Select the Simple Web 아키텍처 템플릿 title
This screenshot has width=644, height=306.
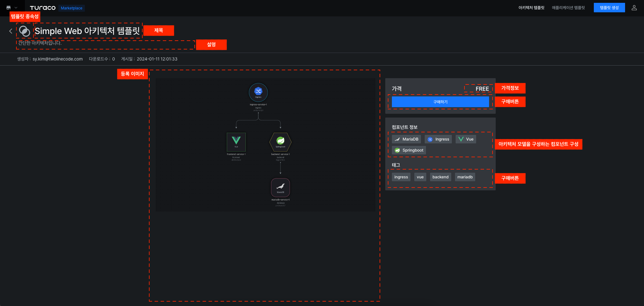(87, 31)
